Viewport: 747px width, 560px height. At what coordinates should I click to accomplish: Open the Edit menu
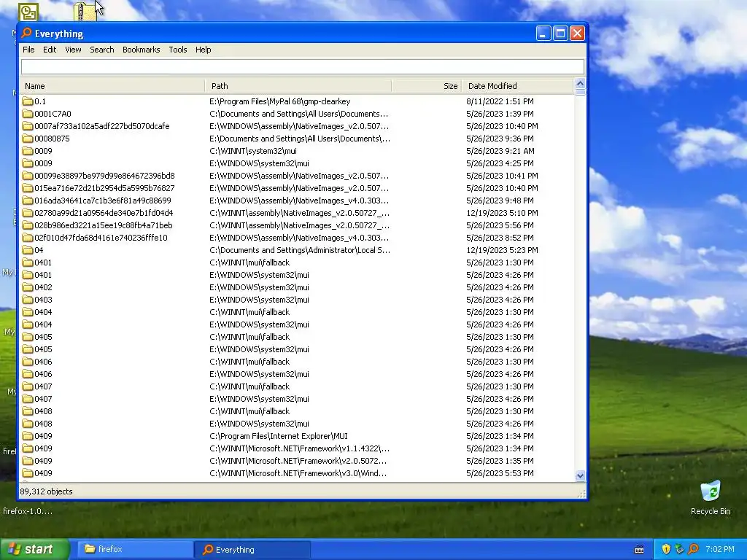pos(50,50)
